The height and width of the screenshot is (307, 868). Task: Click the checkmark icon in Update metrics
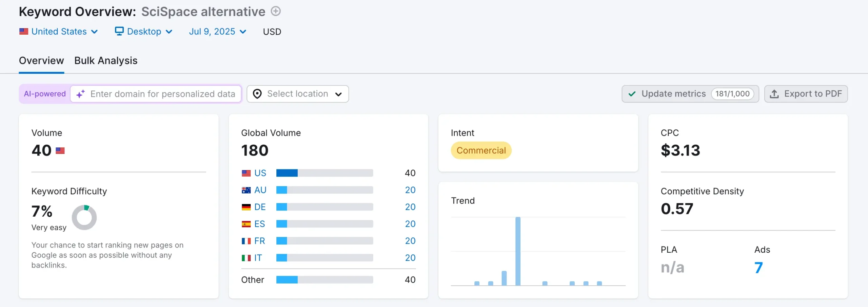pyautogui.click(x=632, y=94)
